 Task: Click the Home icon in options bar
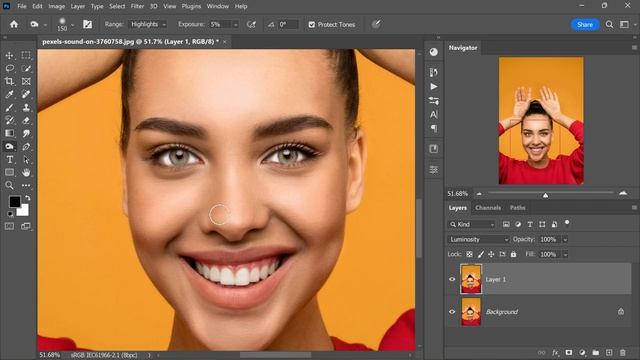[x=14, y=24]
